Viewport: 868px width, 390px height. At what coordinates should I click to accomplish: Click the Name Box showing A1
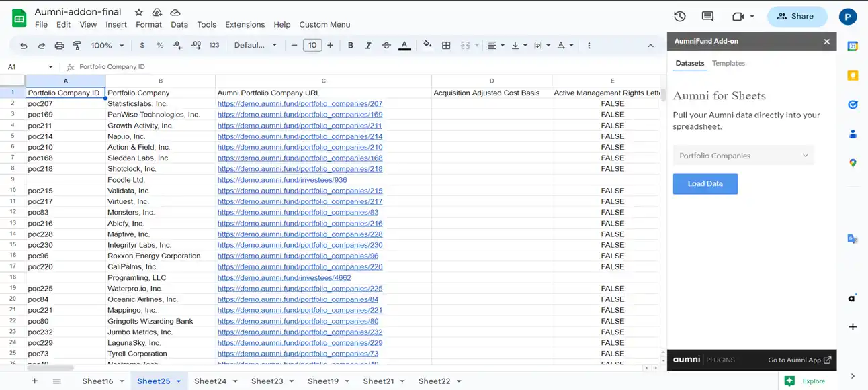pos(30,67)
